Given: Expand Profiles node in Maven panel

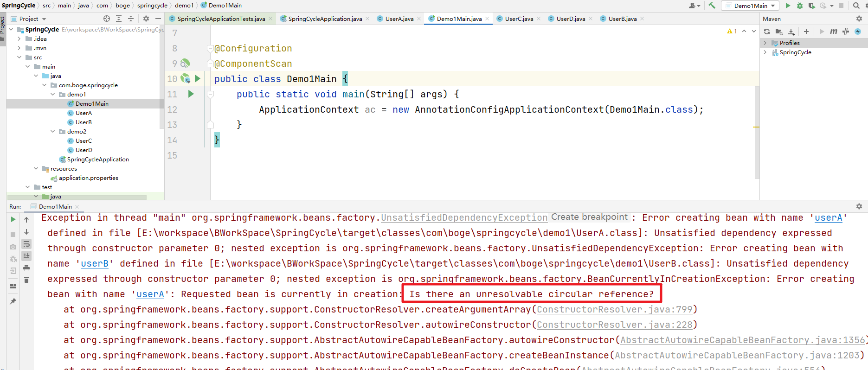Looking at the screenshot, I should (x=765, y=43).
